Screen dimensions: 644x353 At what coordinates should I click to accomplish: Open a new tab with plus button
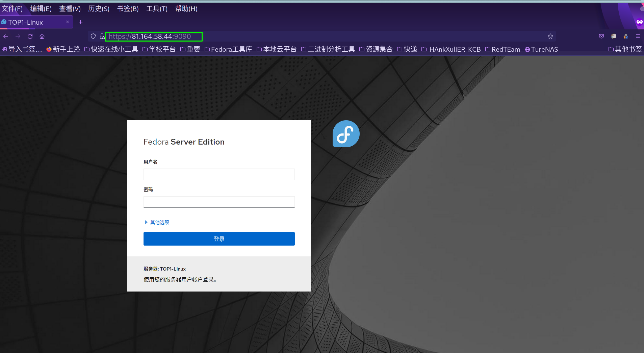pos(80,22)
